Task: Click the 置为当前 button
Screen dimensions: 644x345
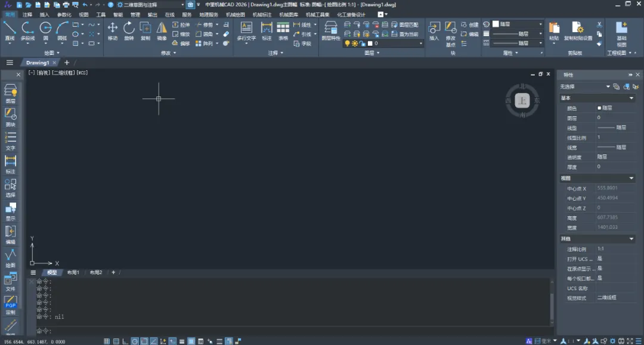Action: coord(405,34)
